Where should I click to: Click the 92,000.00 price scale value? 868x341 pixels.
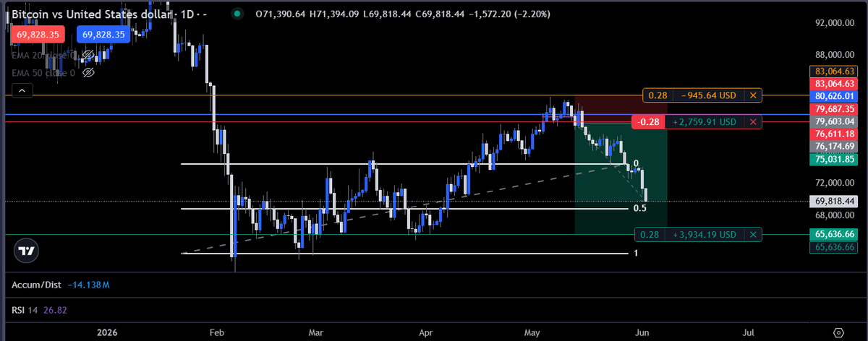point(835,23)
